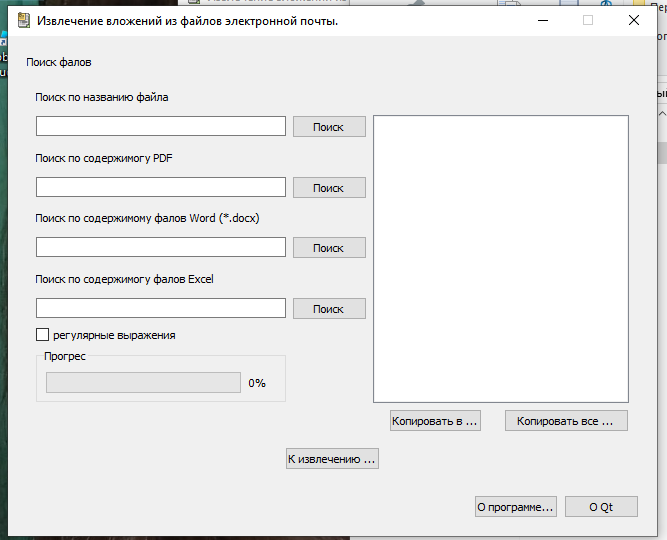Screen dimensions: 667x540
Task: Focus the file name search field
Action: point(161,126)
